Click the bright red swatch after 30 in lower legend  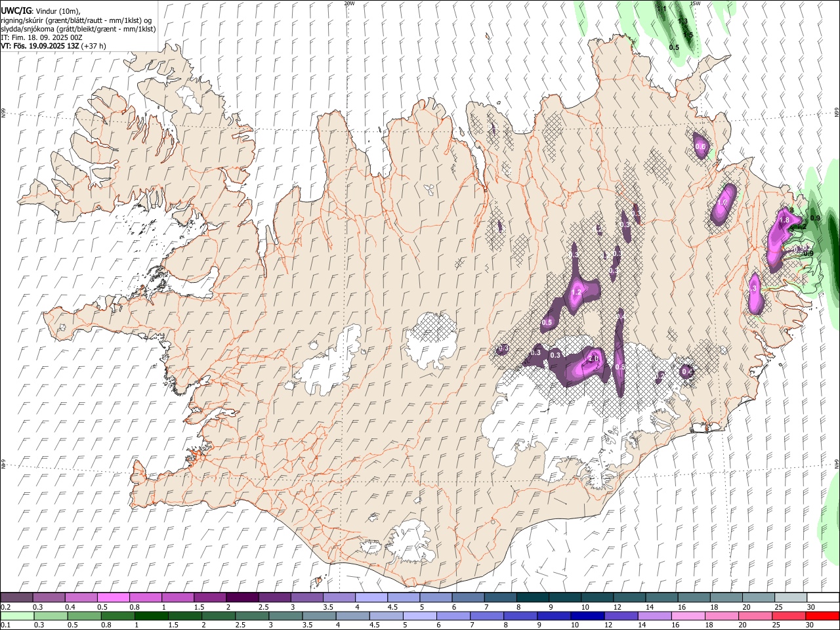(822, 616)
